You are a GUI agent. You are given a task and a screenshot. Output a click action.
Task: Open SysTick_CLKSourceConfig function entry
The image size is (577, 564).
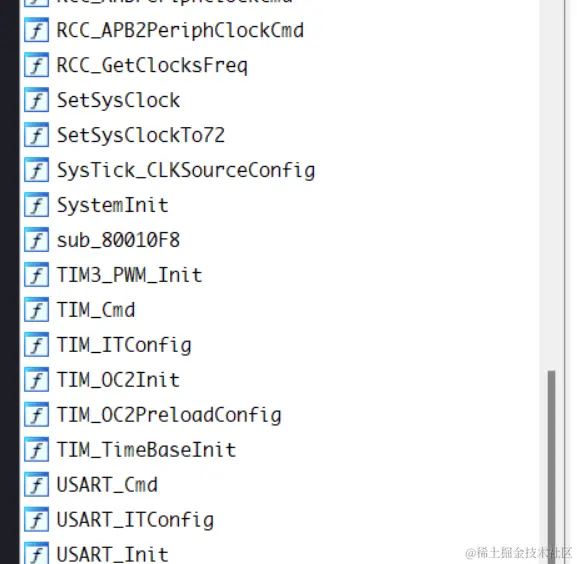(186, 170)
